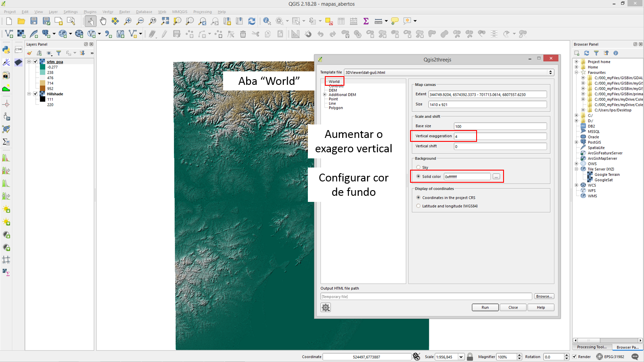
Task: Click the Zoom In magnifier tool
Action: [x=128, y=21]
